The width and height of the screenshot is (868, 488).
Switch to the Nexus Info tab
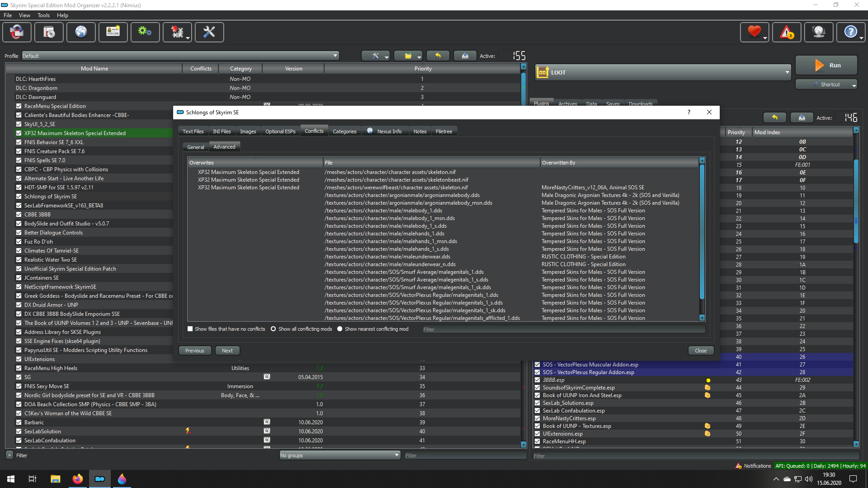[x=384, y=131]
